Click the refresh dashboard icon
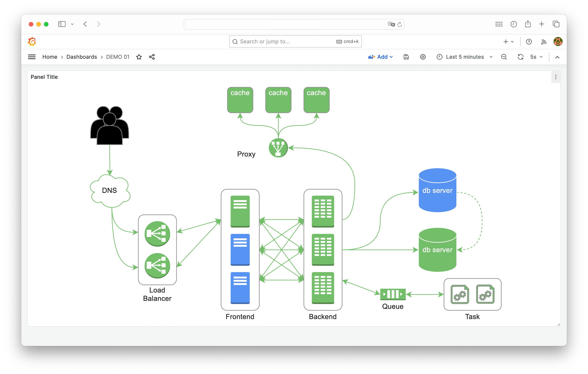 coord(520,57)
